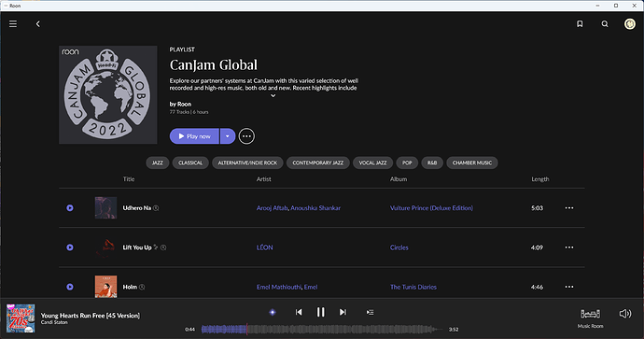The image size is (644, 339).
Task: Click the now playing album art
Action: tap(21, 318)
